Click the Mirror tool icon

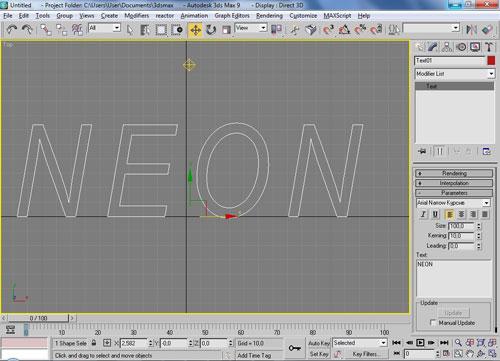(471, 30)
